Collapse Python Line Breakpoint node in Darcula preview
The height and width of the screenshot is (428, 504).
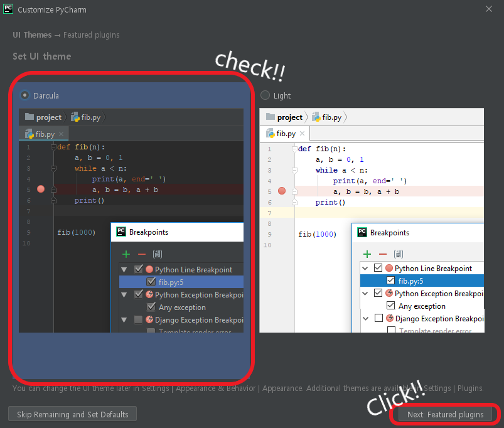click(124, 270)
